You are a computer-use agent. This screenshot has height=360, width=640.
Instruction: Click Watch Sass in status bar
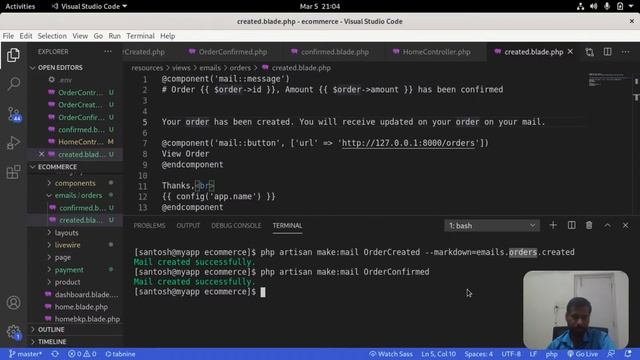pos(391,354)
